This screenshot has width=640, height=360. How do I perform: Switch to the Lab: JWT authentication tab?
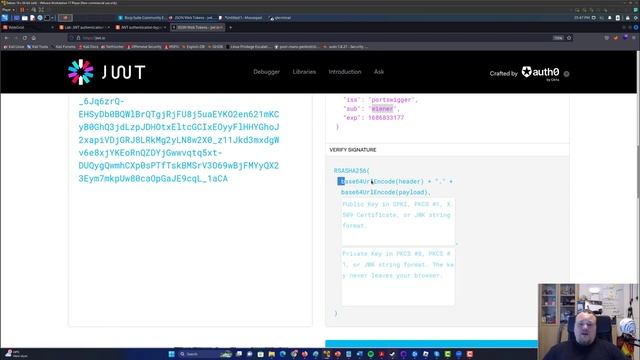(84, 27)
